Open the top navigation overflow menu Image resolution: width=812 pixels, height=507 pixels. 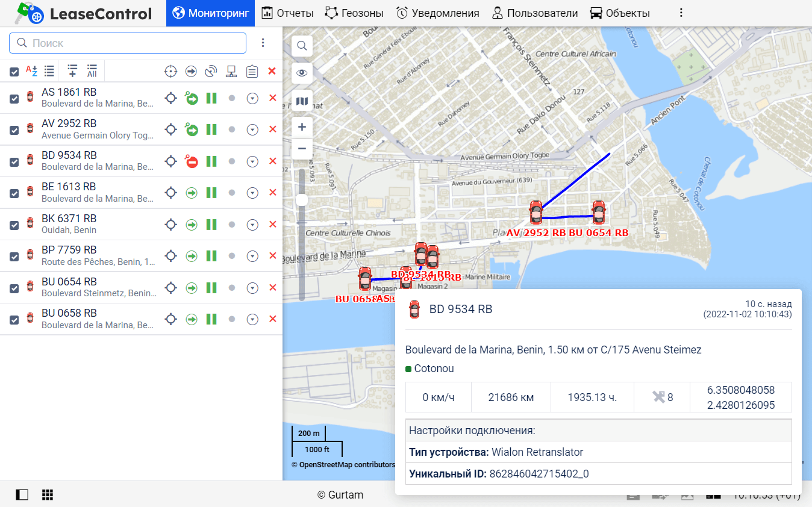point(681,13)
